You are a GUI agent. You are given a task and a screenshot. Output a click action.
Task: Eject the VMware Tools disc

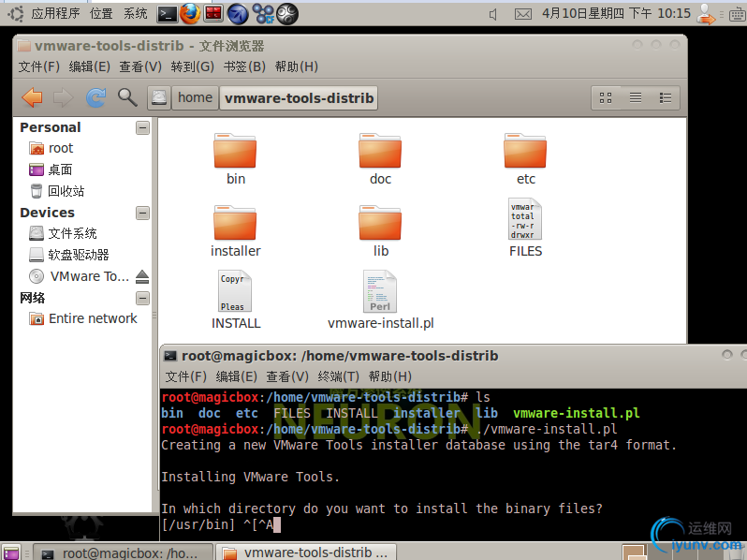142,276
